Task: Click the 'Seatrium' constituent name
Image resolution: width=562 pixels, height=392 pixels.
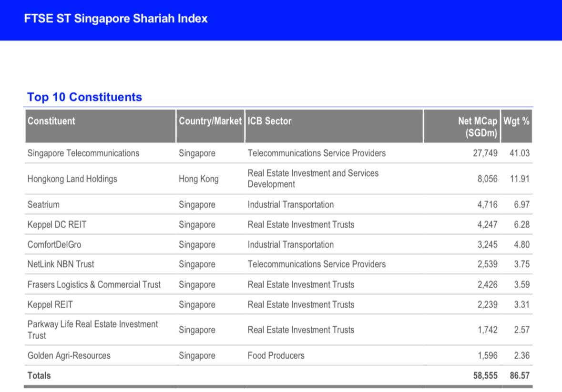Action: coord(43,205)
